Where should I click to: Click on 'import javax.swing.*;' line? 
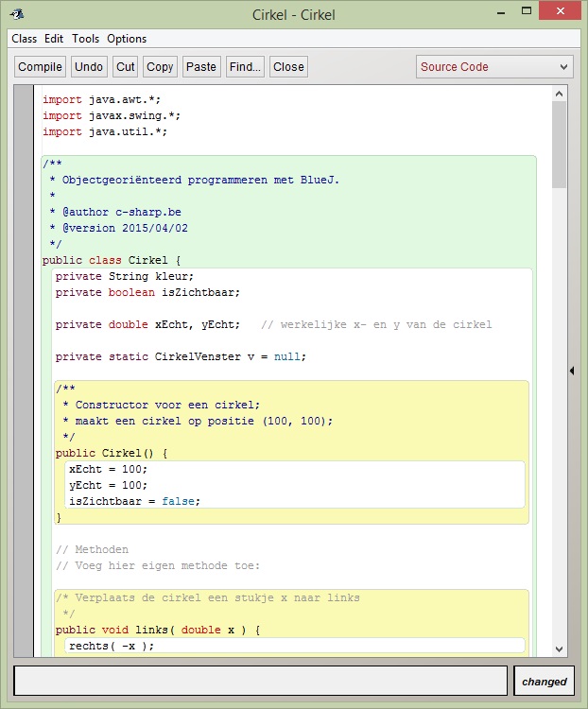tap(112, 115)
